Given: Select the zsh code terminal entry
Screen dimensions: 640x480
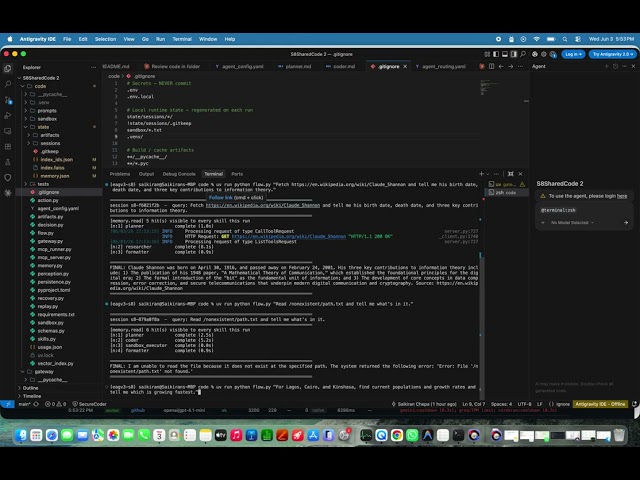Looking at the screenshot, I should tap(506, 193).
